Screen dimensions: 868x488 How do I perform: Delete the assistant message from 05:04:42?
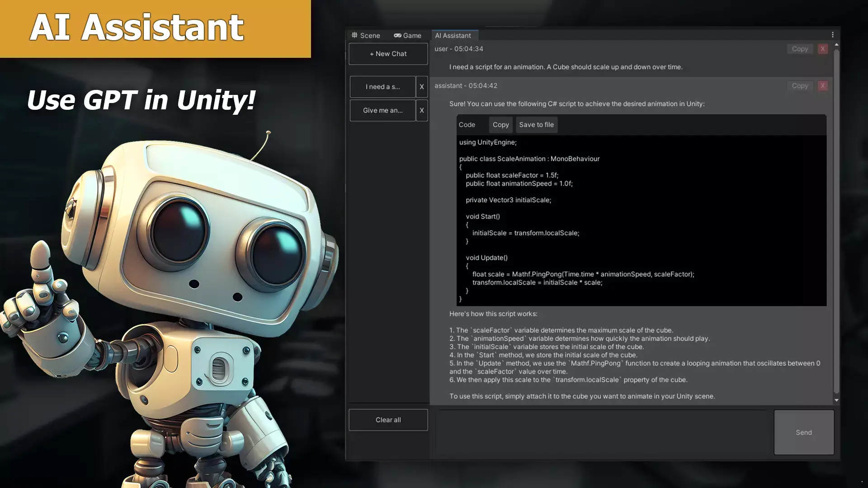[x=823, y=86]
